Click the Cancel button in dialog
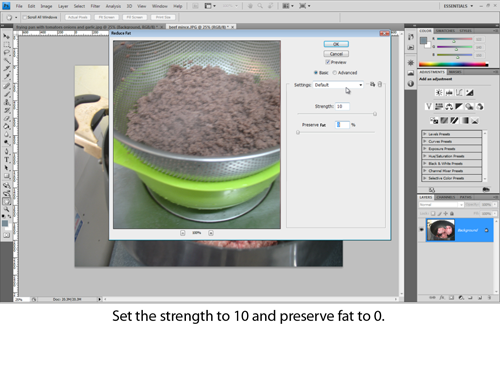 (x=336, y=54)
